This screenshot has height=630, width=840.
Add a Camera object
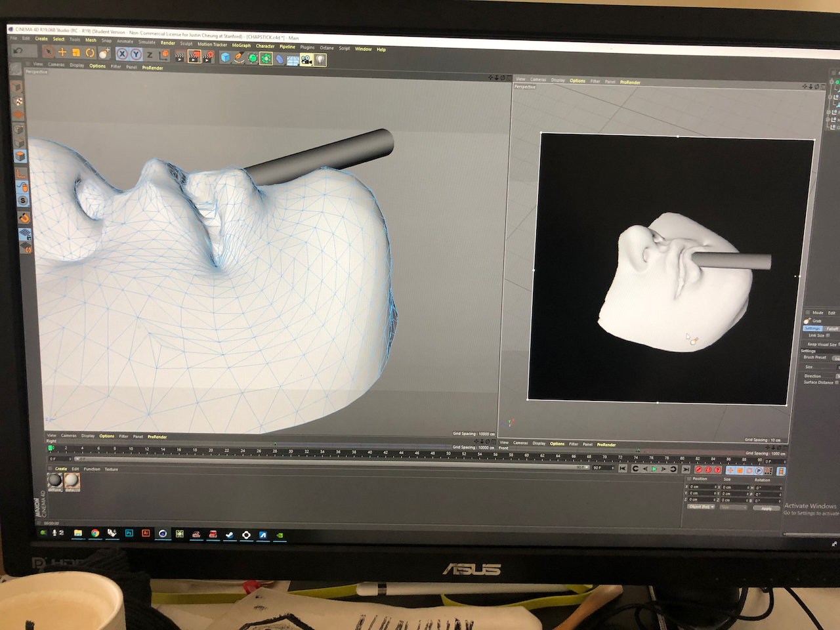click(306, 60)
